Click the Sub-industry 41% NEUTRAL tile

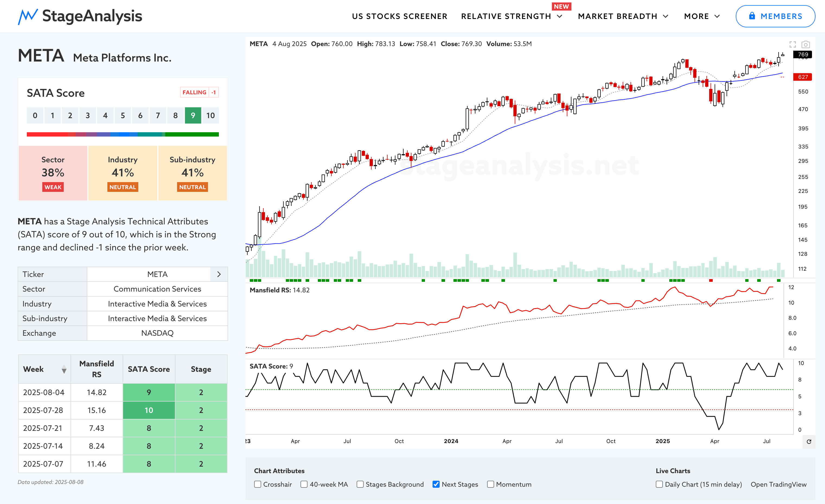(193, 173)
